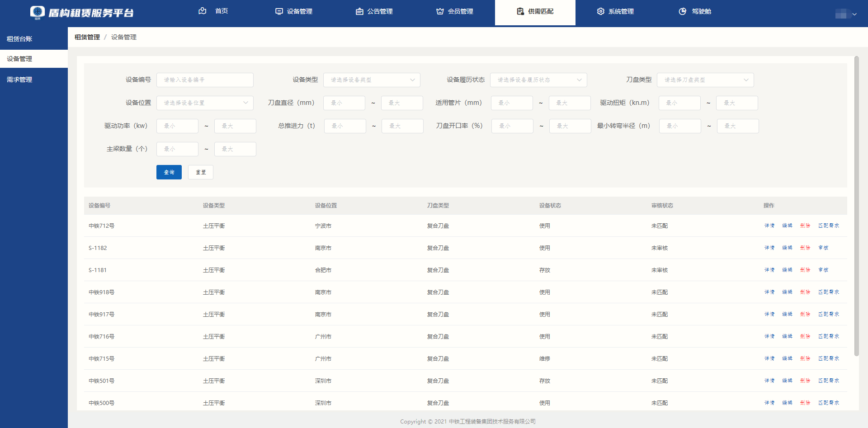The height and width of the screenshot is (428, 868).
Task: Click 匹配需求 for 中铁917号
Action: [829, 314]
